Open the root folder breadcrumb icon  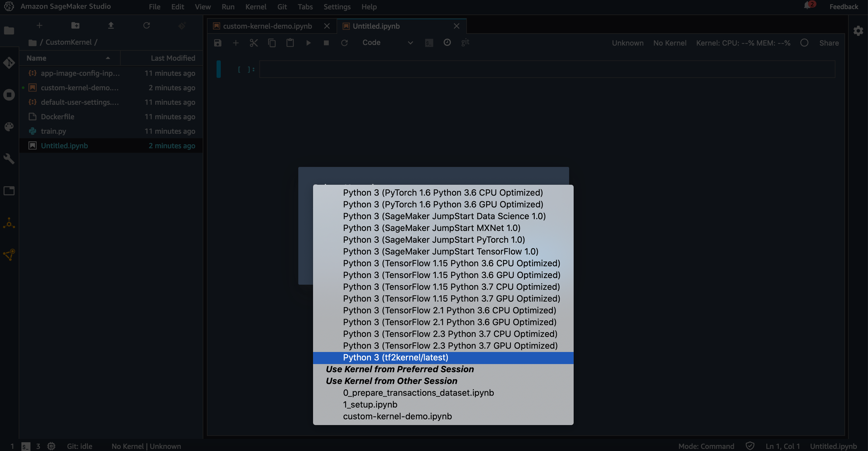coord(32,43)
